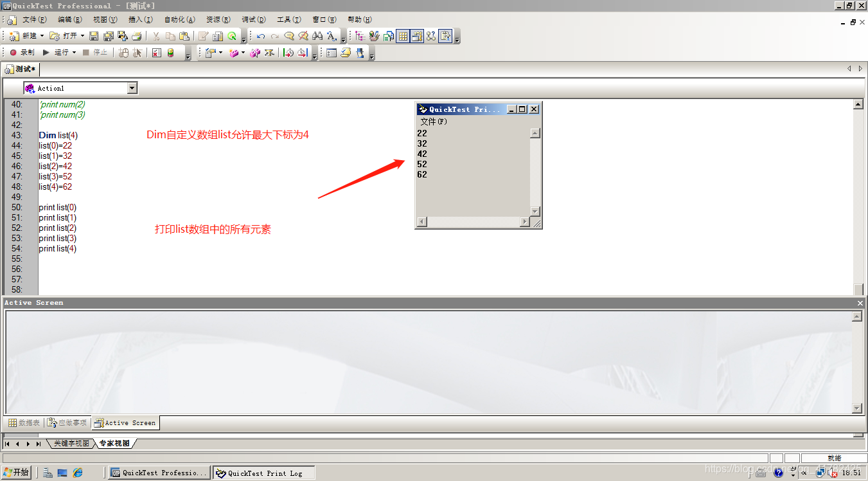Viewport: 868px width, 481px height.
Task: Toggle the Active Screen pane toolbar button
Action: pos(417,36)
